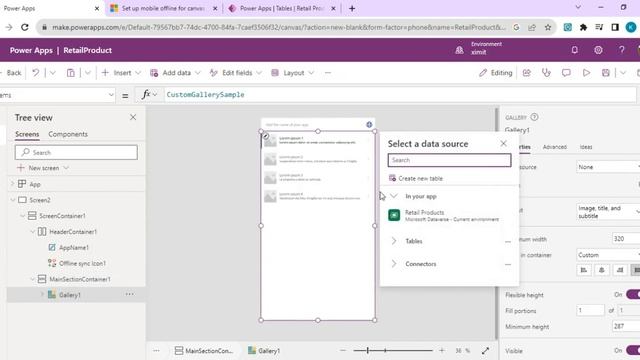
Task: Expand the New screen chevron
Action: (66, 168)
